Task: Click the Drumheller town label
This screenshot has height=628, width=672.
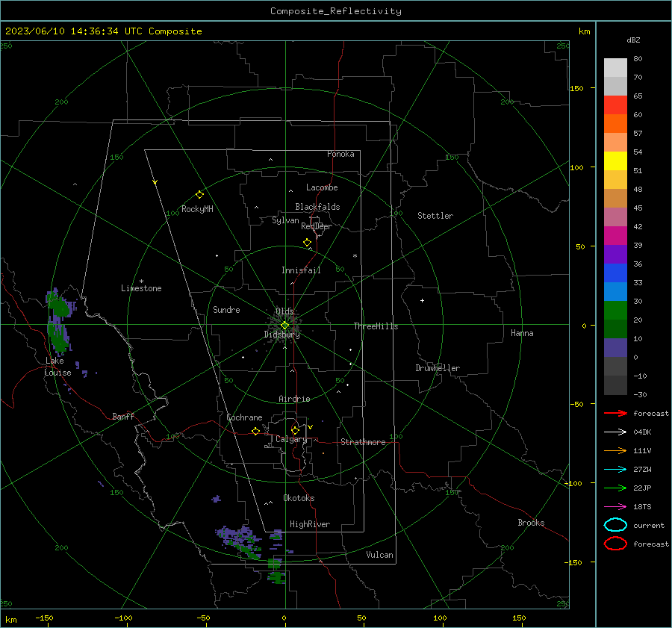Action: [438, 368]
